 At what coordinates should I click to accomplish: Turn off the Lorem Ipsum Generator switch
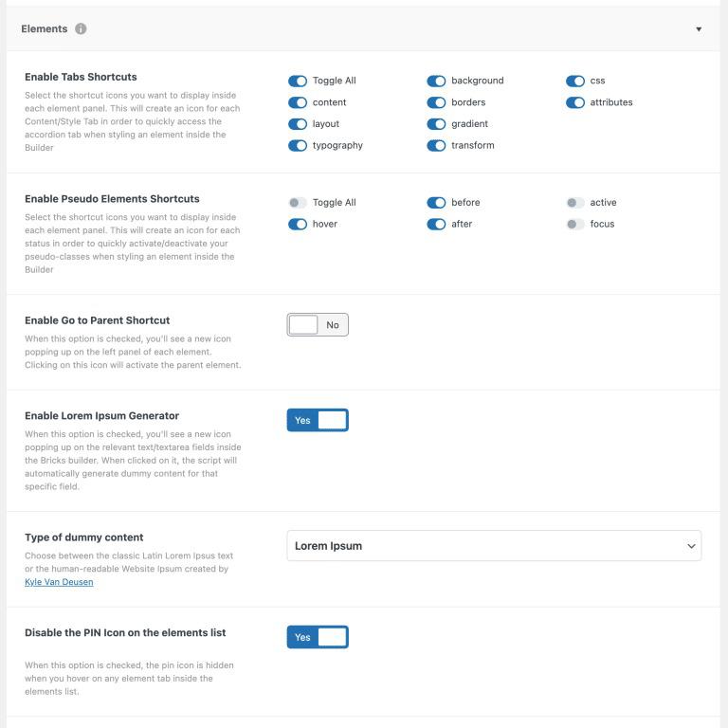pos(318,420)
